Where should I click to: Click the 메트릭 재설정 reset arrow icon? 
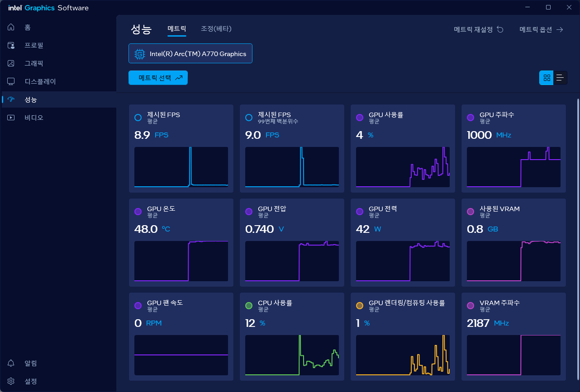coord(500,29)
